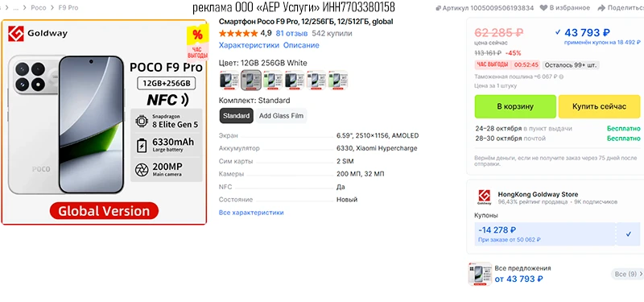Open the main POCO F9 Pro product image

tap(104, 122)
